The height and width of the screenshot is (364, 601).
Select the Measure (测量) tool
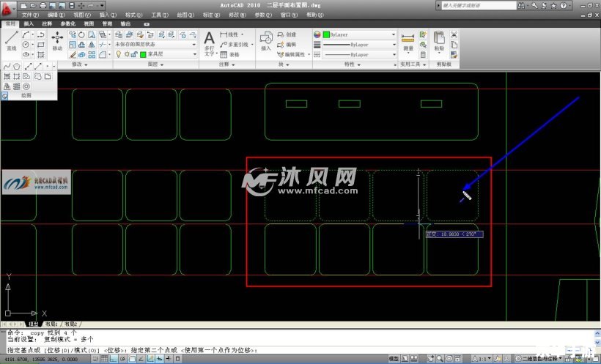tap(408, 42)
